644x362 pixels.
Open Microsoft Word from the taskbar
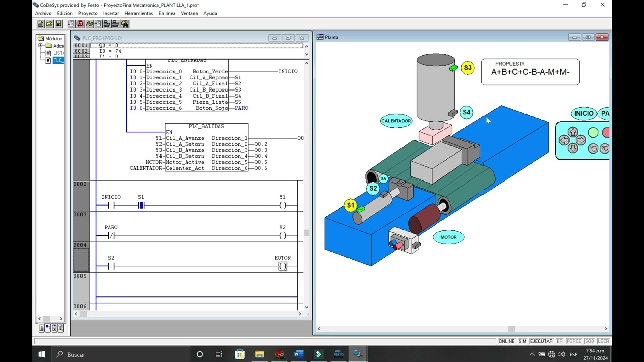pos(299,354)
